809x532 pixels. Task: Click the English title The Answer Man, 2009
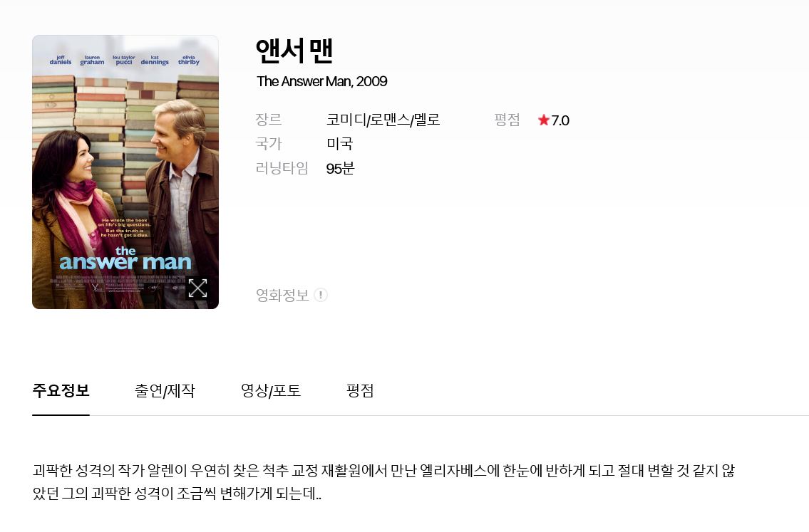pyautogui.click(x=322, y=81)
